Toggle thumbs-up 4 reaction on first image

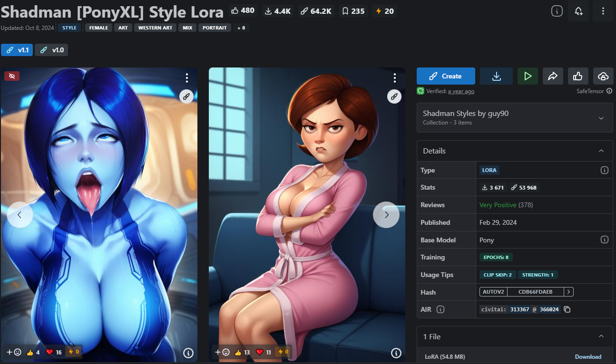click(33, 352)
